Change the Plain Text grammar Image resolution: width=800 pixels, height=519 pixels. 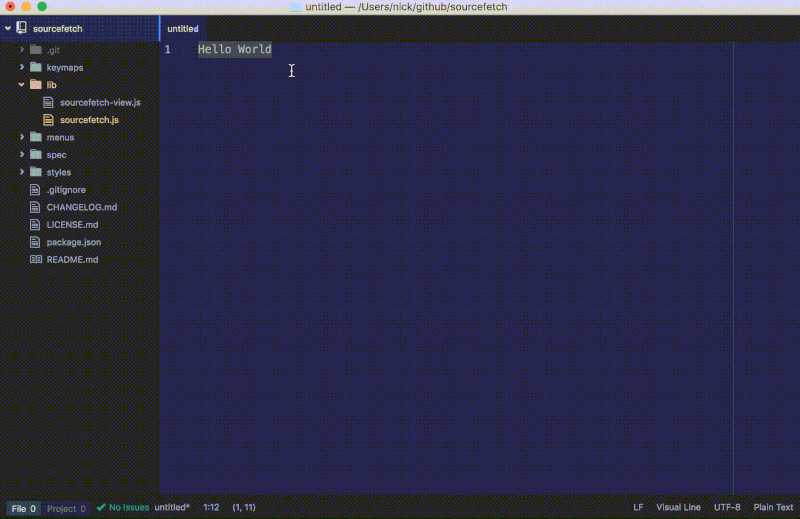pyautogui.click(x=773, y=508)
